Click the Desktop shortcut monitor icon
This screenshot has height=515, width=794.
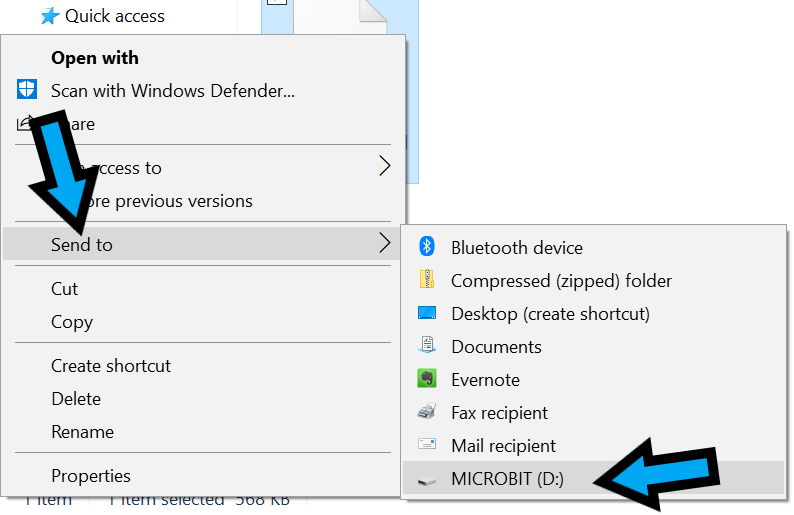tap(427, 313)
